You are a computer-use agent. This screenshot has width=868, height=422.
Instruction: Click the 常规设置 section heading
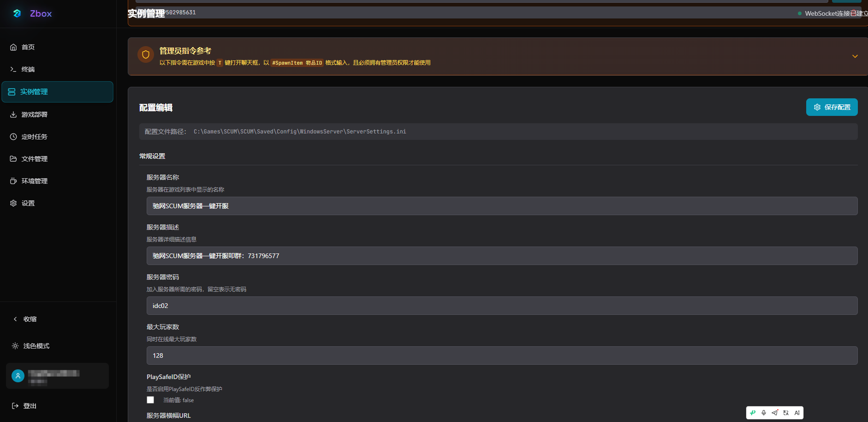tap(152, 156)
